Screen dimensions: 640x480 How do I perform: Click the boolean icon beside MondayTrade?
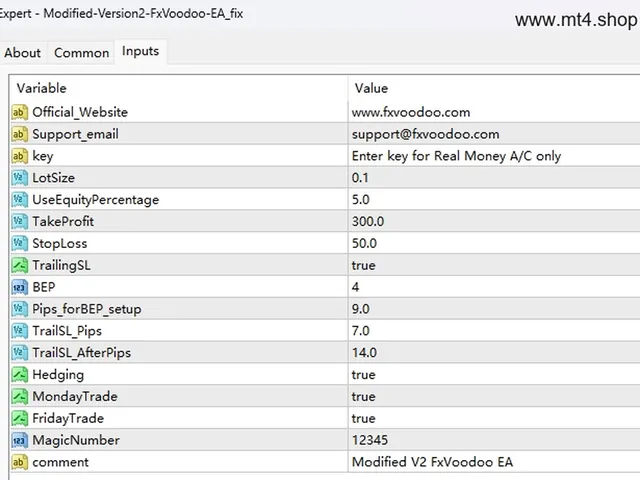(20, 396)
